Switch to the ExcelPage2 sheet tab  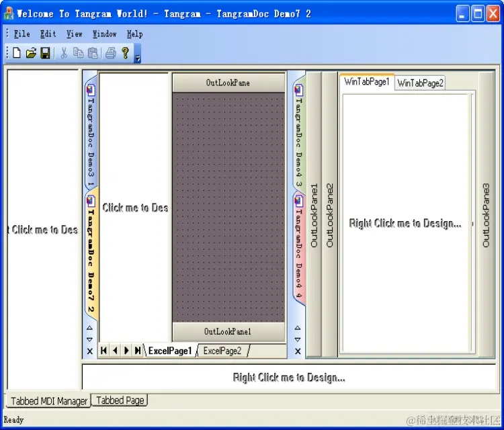pos(222,351)
